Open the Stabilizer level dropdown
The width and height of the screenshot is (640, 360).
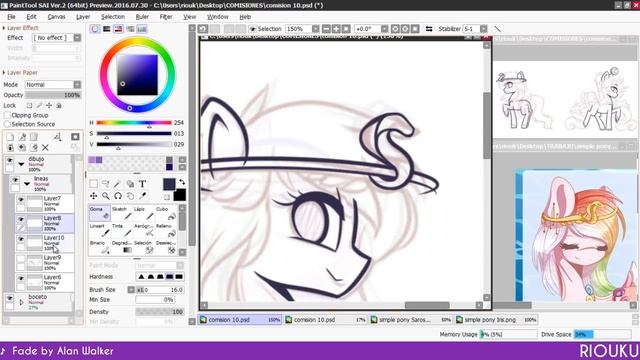point(484,29)
